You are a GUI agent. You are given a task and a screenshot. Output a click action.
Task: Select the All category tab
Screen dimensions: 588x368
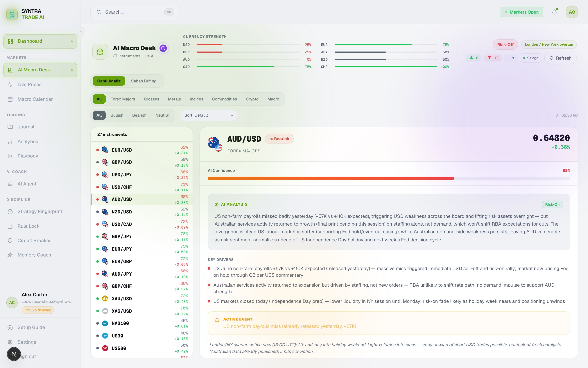coord(99,99)
